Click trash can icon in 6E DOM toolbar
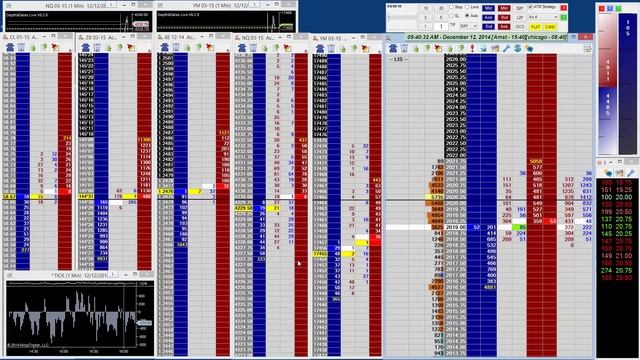The width and height of the screenshot is (640, 360). pyautogui.click(x=176, y=48)
